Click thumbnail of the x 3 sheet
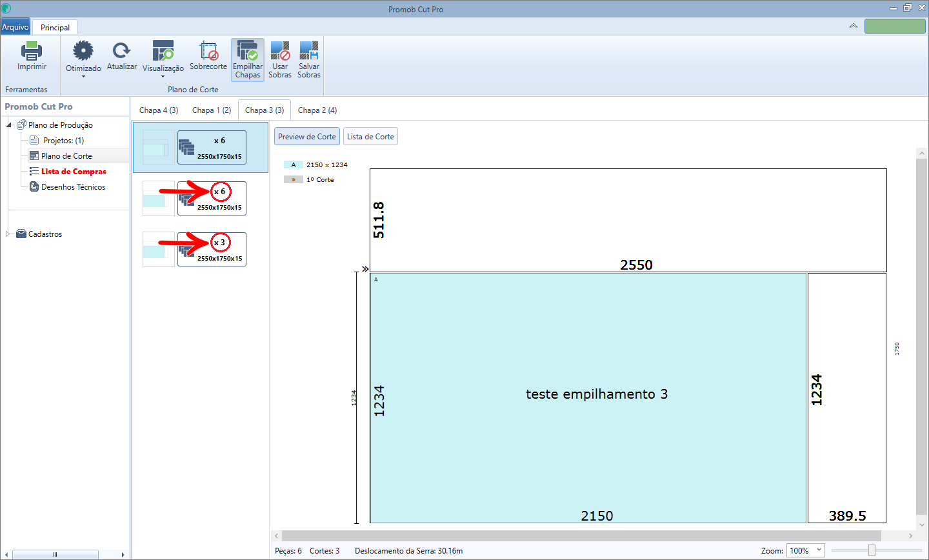929x560 pixels. [x=159, y=249]
